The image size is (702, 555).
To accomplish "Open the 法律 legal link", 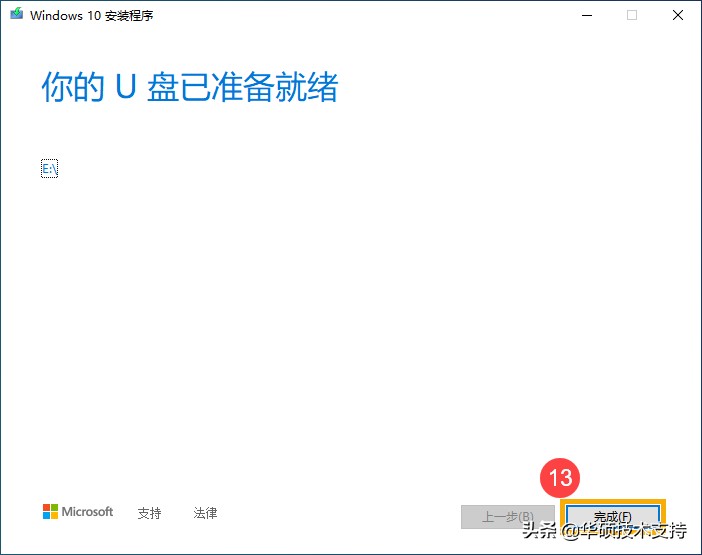I will (205, 513).
